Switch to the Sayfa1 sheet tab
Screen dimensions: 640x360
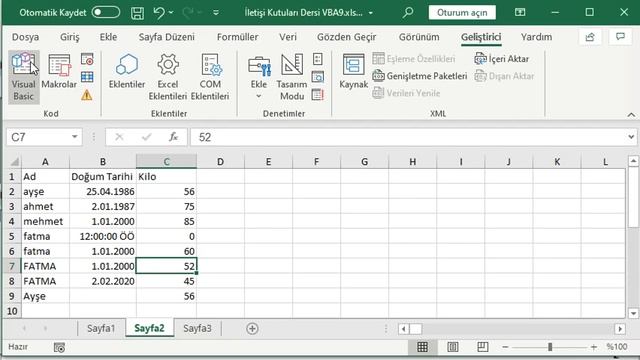click(101, 328)
